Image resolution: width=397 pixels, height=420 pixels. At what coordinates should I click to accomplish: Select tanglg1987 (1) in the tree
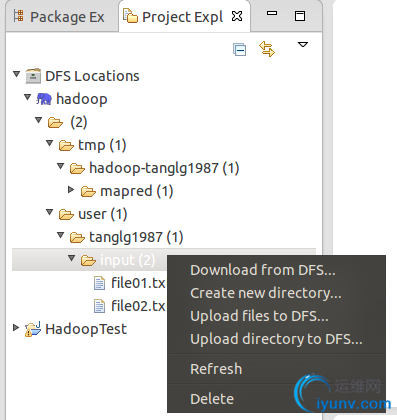click(x=136, y=237)
